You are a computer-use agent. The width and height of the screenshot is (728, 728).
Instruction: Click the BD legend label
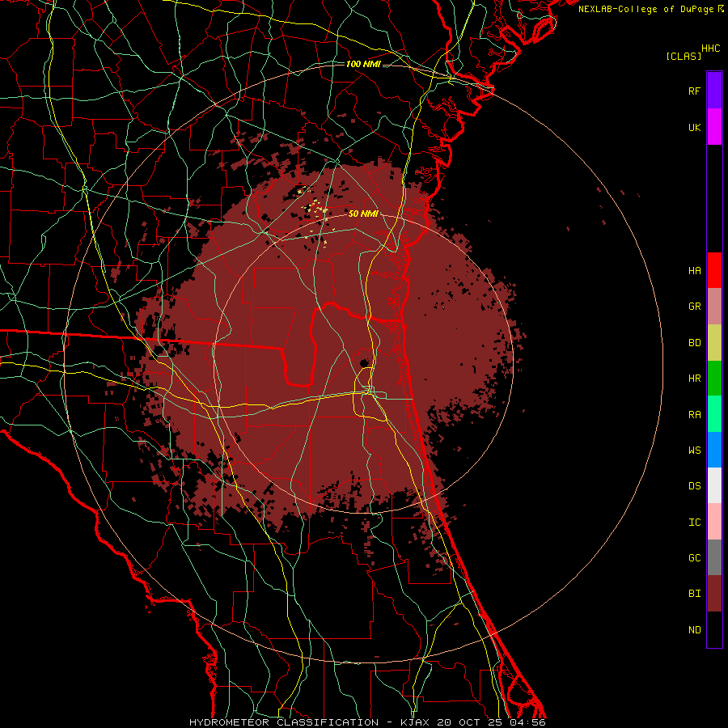694,343
